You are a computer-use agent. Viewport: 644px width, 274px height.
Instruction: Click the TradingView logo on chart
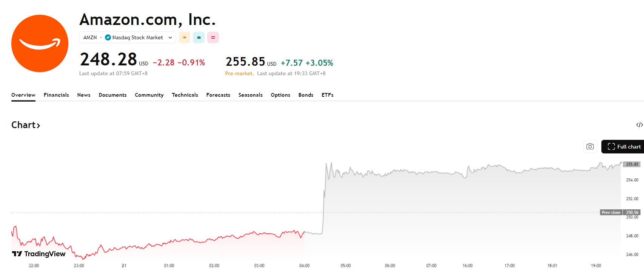[39, 254]
